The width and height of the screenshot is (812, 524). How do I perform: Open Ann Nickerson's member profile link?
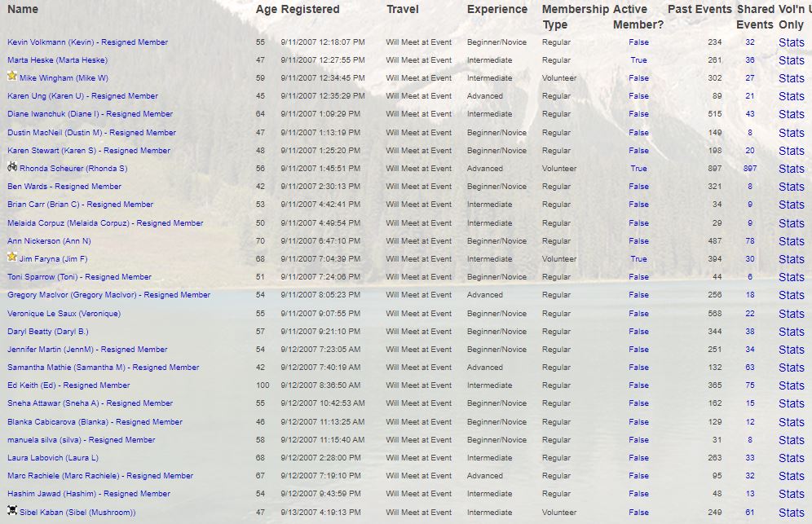tap(49, 241)
